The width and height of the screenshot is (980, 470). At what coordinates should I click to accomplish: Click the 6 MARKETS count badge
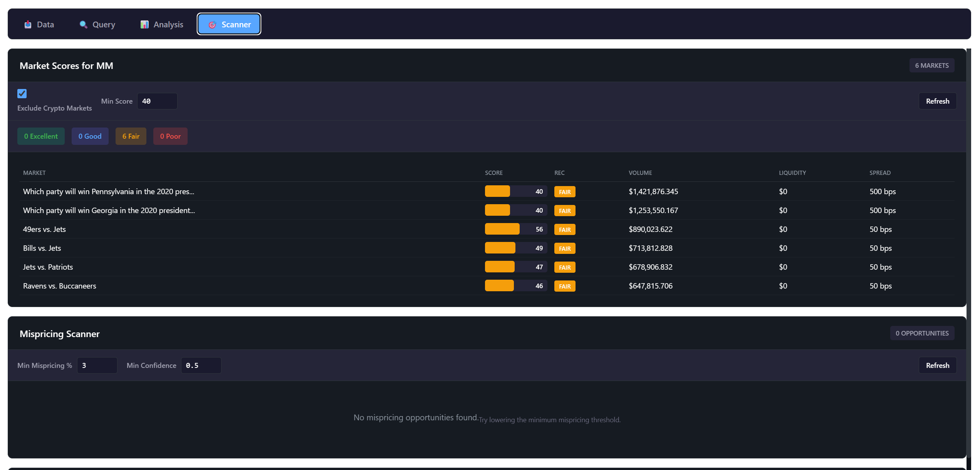tap(932, 65)
